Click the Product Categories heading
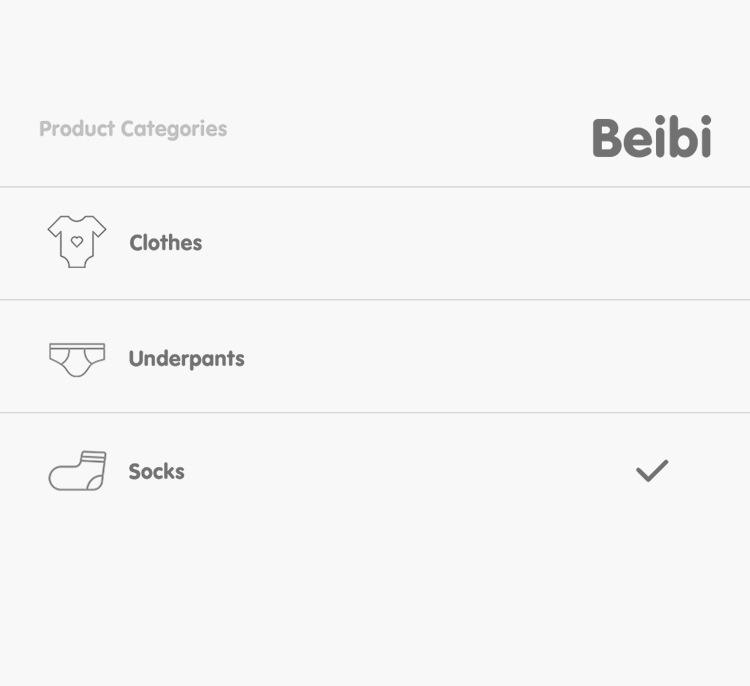The height and width of the screenshot is (686, 750). point(133,129)
